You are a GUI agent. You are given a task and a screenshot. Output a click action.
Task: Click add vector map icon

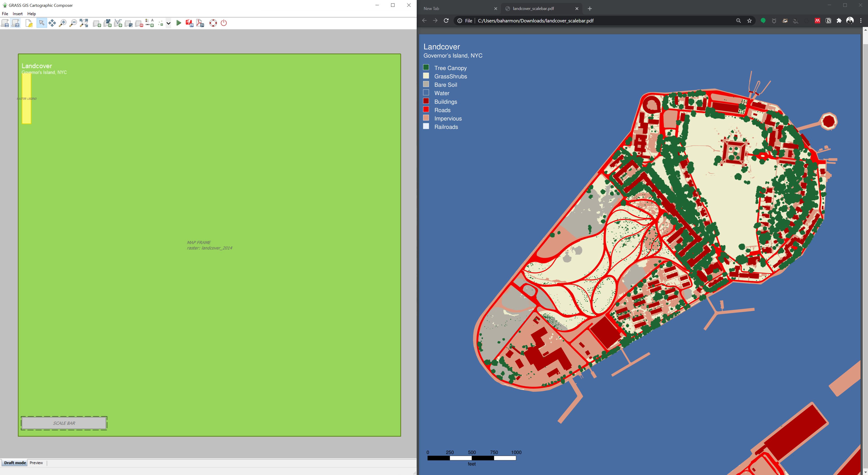118,23
